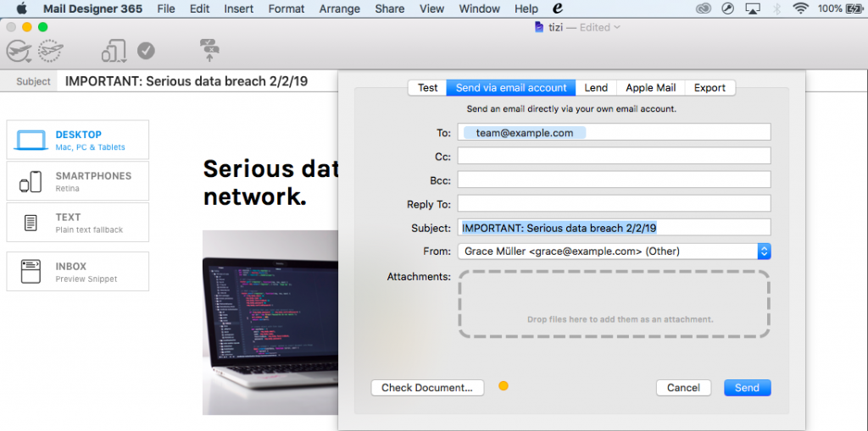Viewport: 868px width, 431px height.
Task: Click the laptop image in the email
Action: tap(270, 323)
